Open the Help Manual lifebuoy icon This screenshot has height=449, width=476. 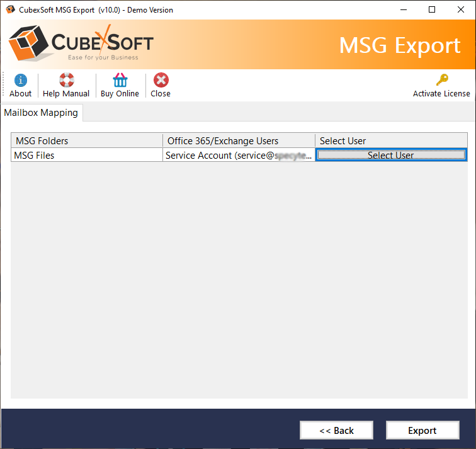coord(67,80)
